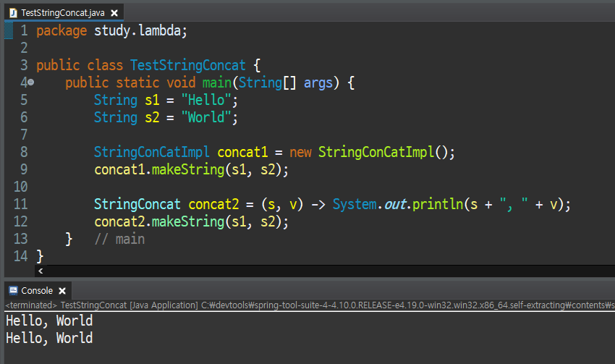
Task: Click the 'new' keyword
Action: (300, 152)
